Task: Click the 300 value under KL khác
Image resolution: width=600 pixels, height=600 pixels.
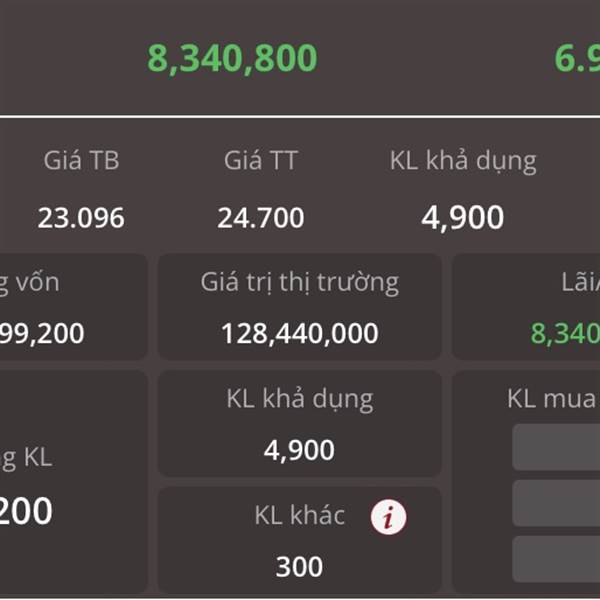Action: (299, 567)
